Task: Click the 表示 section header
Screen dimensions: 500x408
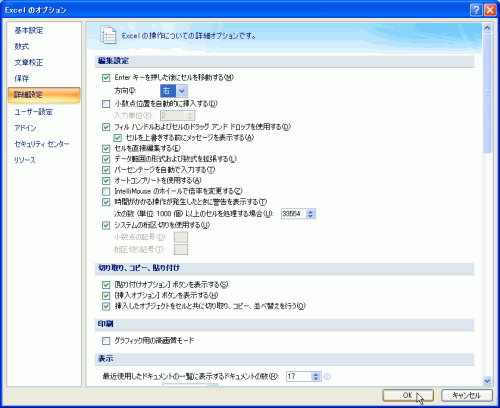Action: 284,359
